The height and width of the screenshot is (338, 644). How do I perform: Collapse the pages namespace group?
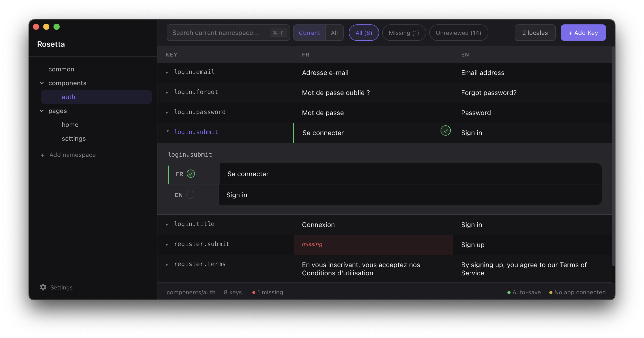tap(42, 111)
